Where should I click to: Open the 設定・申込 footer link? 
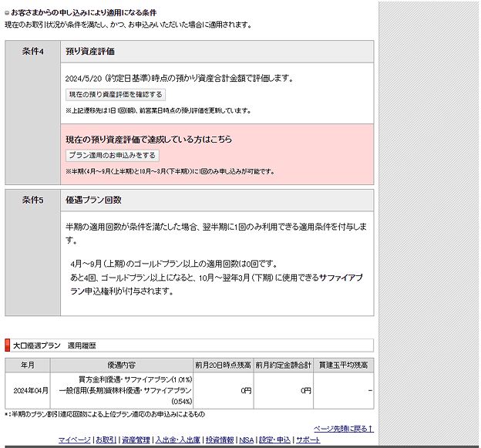[x=275, y=440]
